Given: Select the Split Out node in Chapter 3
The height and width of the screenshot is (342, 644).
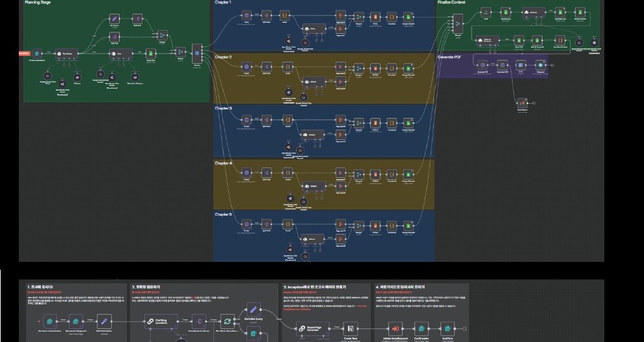Looking at the screenshot, I should click(267, 120).
